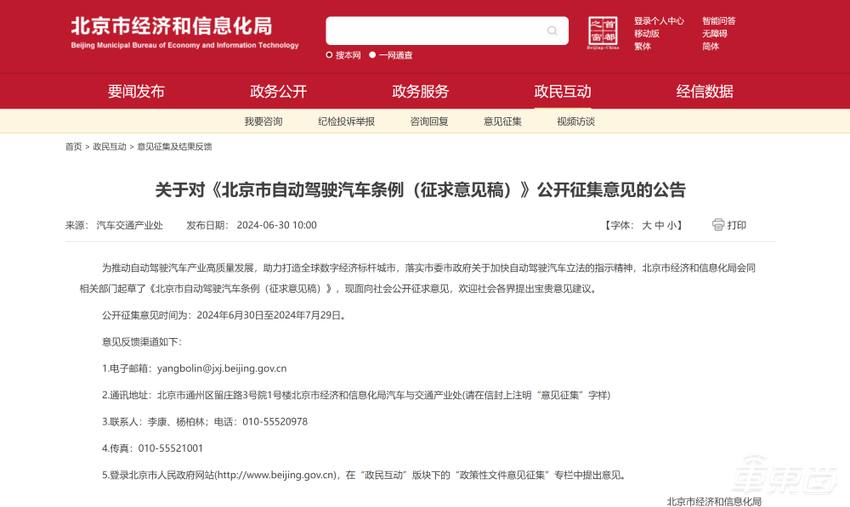
Task: Click the search magnifier icon
Action: [x=552, y=32]
